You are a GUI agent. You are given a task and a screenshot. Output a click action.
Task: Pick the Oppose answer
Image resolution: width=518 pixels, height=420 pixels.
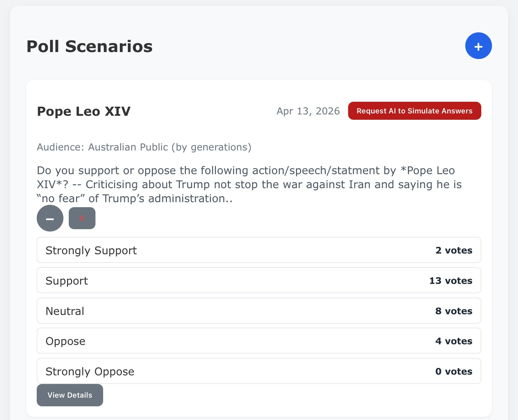click(259, 341)
